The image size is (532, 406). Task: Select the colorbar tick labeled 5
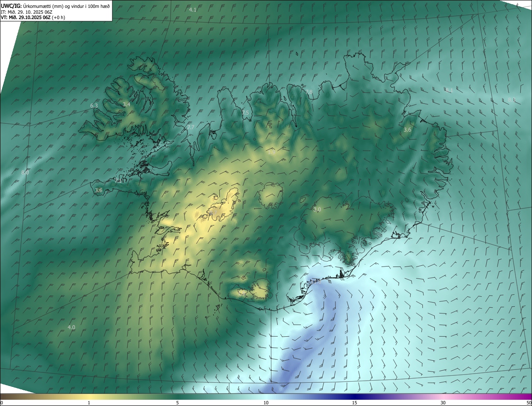pos(177,403)
